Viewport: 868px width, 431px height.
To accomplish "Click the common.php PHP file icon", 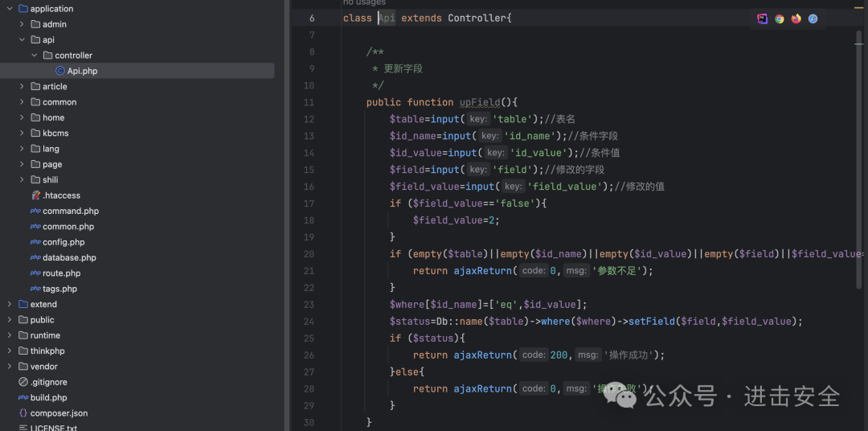I will (35, 226).
